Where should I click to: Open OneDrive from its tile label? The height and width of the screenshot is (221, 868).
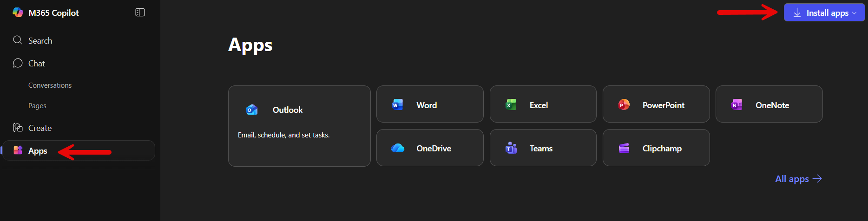coord(434,149)
